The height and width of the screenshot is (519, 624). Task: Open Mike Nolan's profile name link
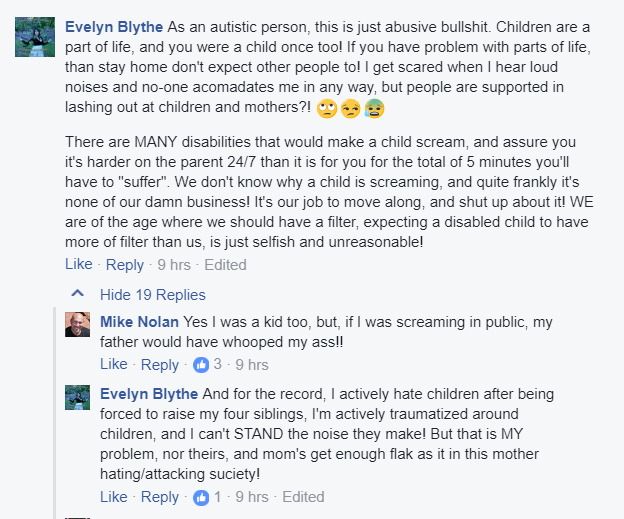coord(139,322)
